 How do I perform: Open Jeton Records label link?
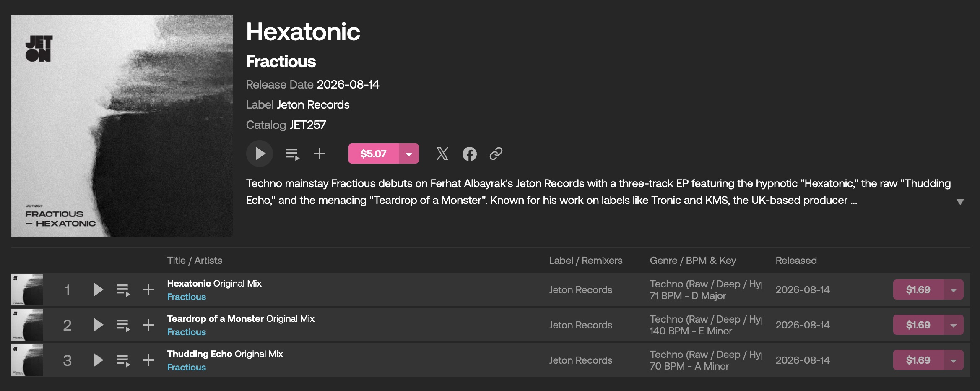click(313, 104)
